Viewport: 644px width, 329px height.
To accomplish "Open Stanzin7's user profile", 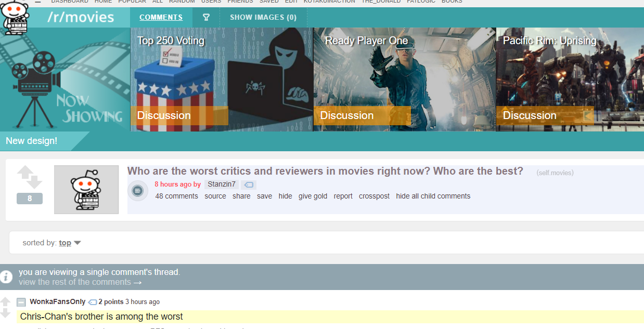I will (221, 185).
